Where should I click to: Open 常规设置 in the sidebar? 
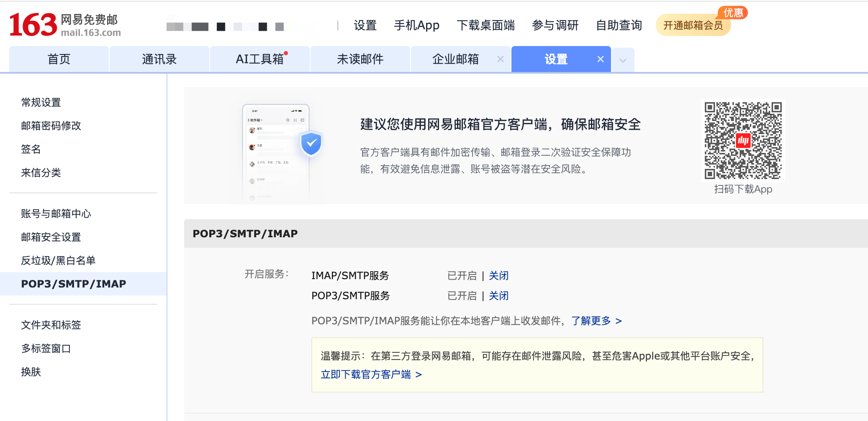tap(41, 103)
